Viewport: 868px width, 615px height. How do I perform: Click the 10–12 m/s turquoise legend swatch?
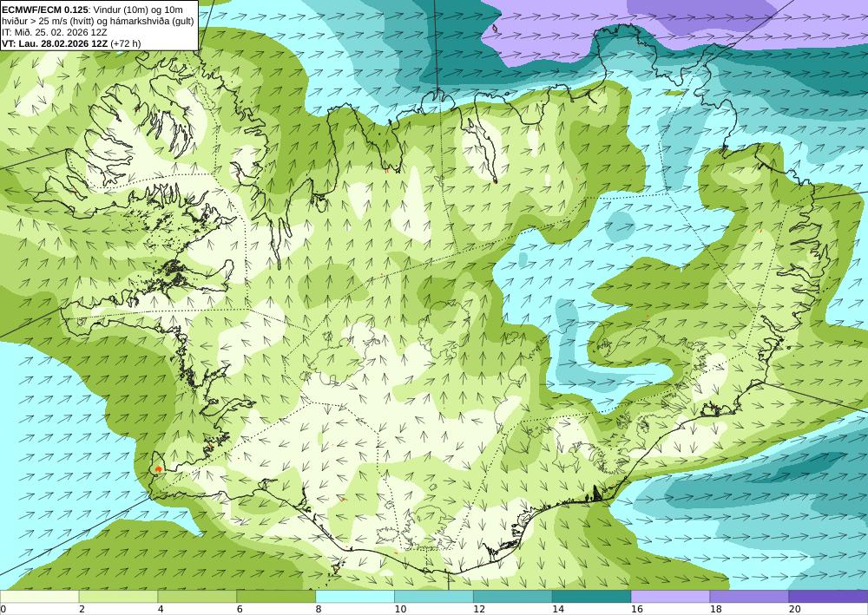tap(433, 596)
